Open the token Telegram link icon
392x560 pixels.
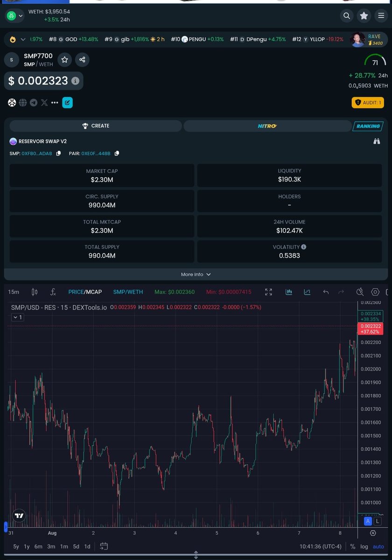click(x=34, y=103)
